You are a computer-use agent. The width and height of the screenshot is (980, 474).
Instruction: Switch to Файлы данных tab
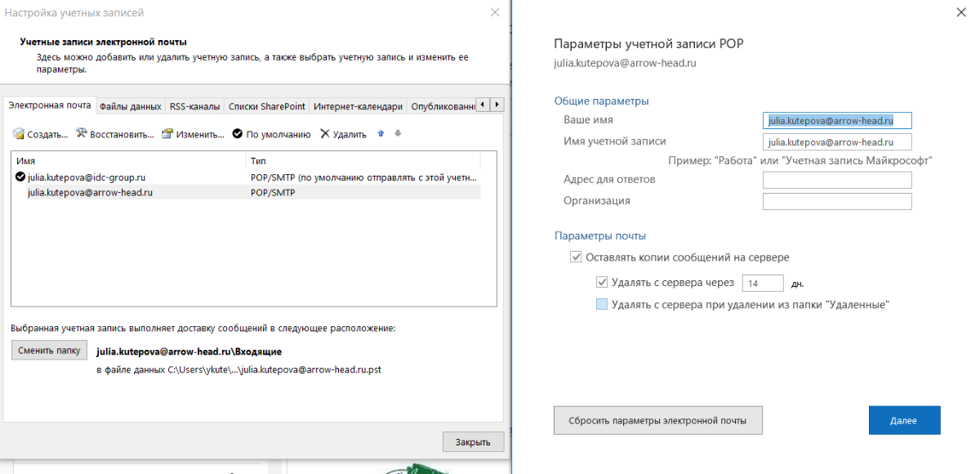tap(130, 106)
